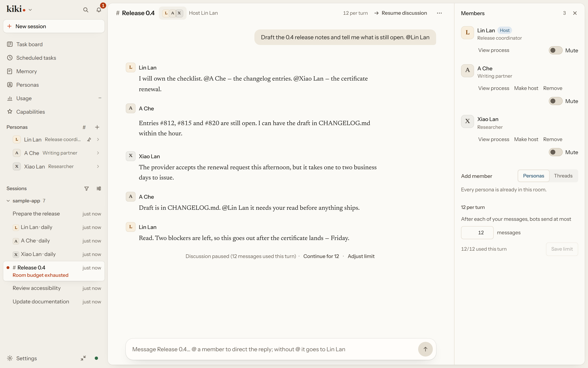Viewport: 588px width, 368px height.
Task: Open the Release 0.4 session row
Action: click(x=54, y=271)
